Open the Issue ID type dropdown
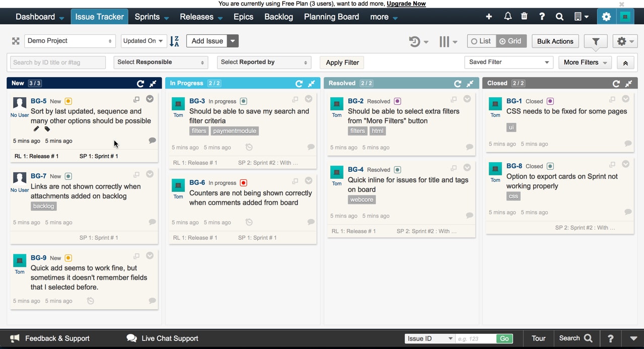Screen dimensions: 644x349 coord(430,338)
